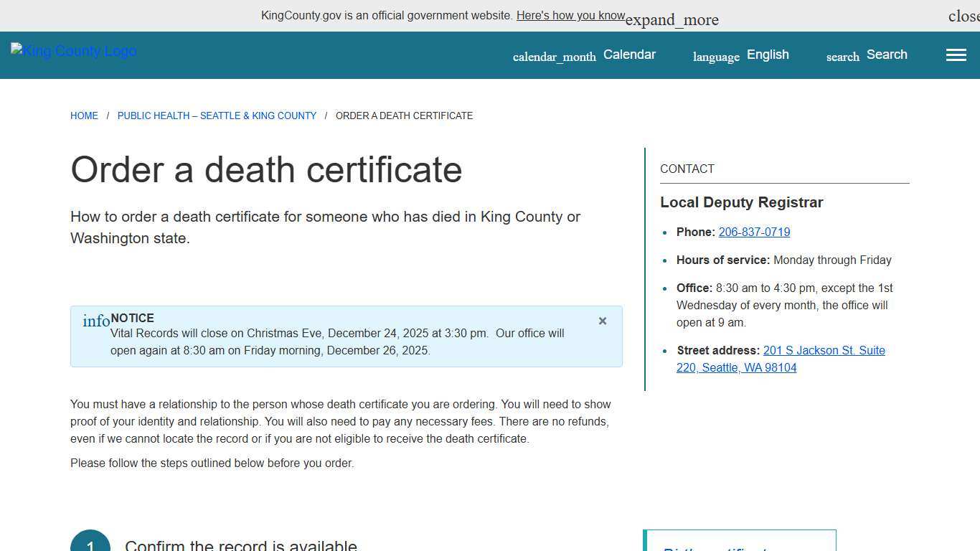Viewport: 980px width, 551px height.
Task: Click the step 1 numbered circle
Action: coord(91,543)
